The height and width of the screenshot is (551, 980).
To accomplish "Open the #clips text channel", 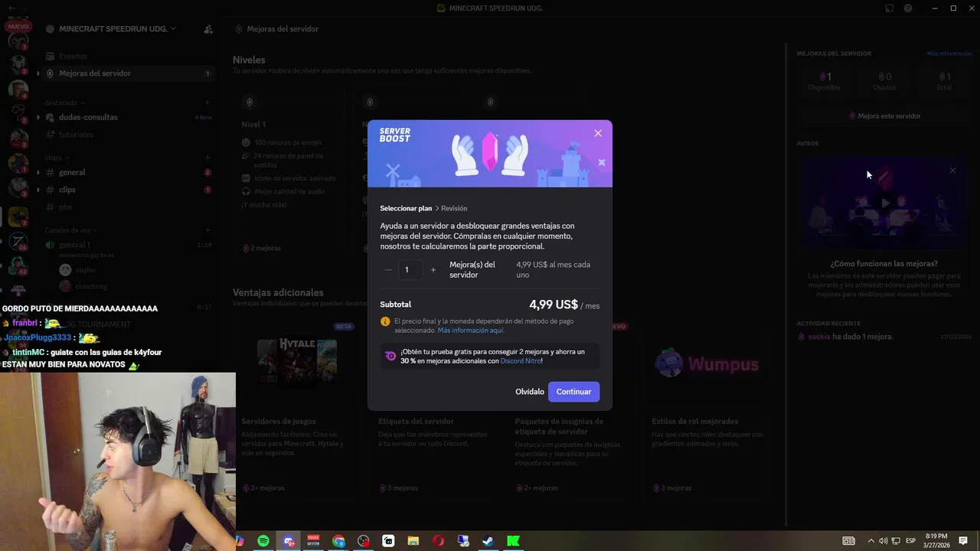I will 127,190.
